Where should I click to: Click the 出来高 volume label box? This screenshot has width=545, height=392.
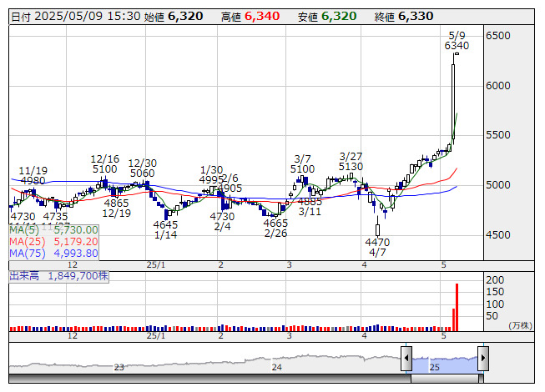[58, 276]
